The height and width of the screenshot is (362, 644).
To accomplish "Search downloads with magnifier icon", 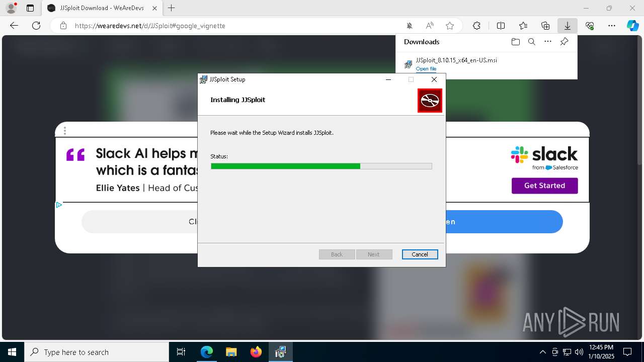I will click(532, 42).
